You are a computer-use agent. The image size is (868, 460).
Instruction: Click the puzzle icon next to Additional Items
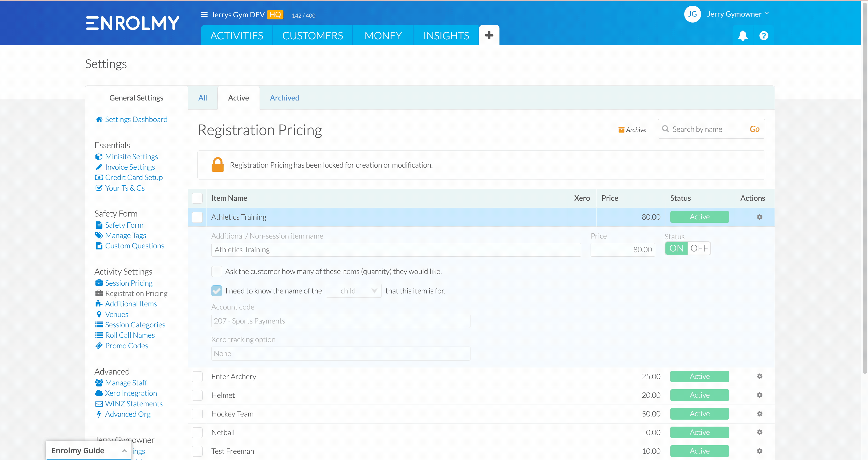click(x=99, y=304)
